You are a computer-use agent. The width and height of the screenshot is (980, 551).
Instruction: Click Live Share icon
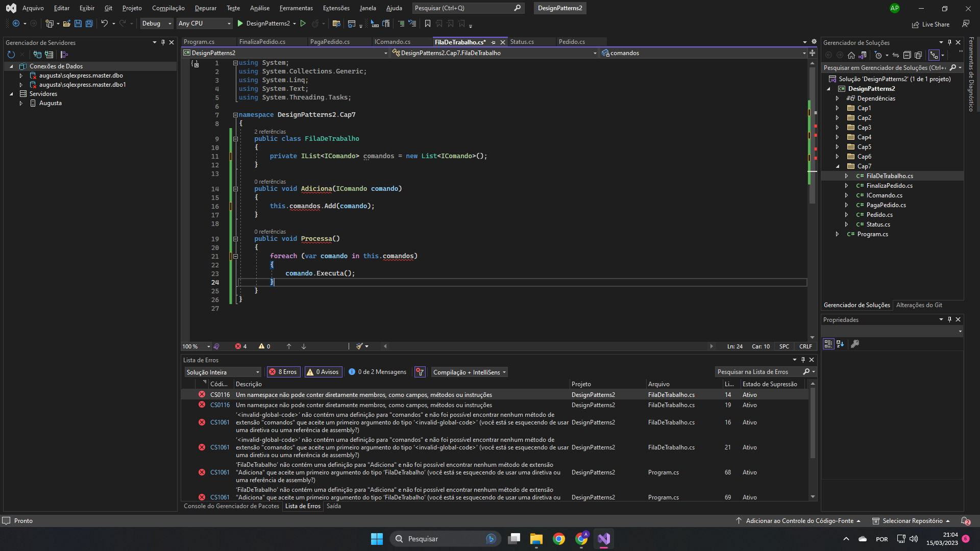point(930,24)
